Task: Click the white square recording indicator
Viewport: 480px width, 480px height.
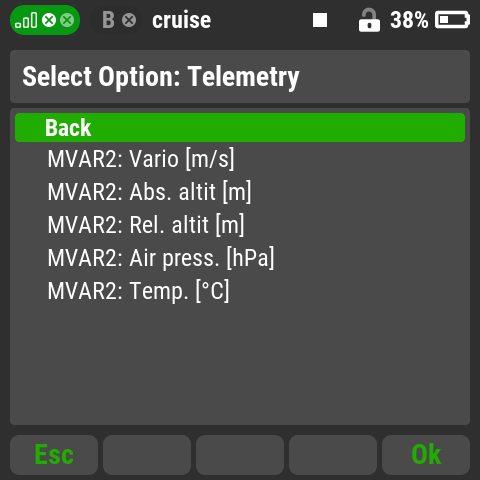Action: [x=320, y=20]
